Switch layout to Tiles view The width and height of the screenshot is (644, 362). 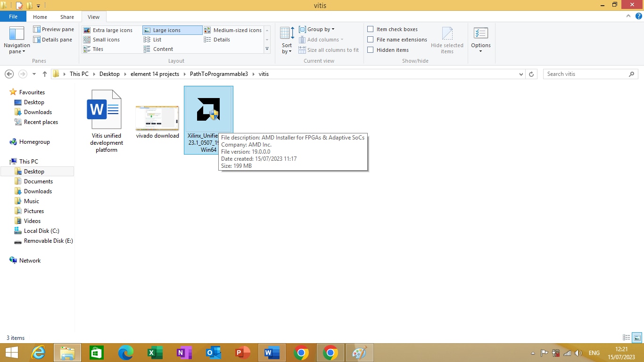(x=94, y=49)
